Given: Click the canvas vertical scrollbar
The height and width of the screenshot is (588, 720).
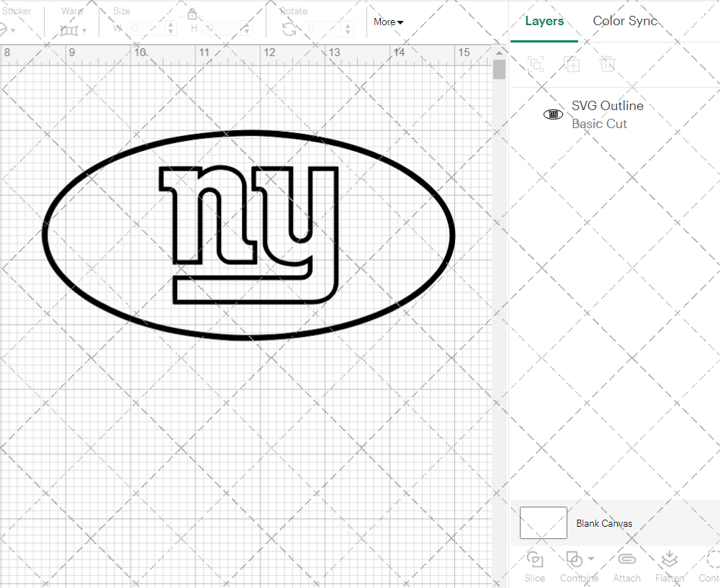Looking at the screenshot, I should (499, 70).
